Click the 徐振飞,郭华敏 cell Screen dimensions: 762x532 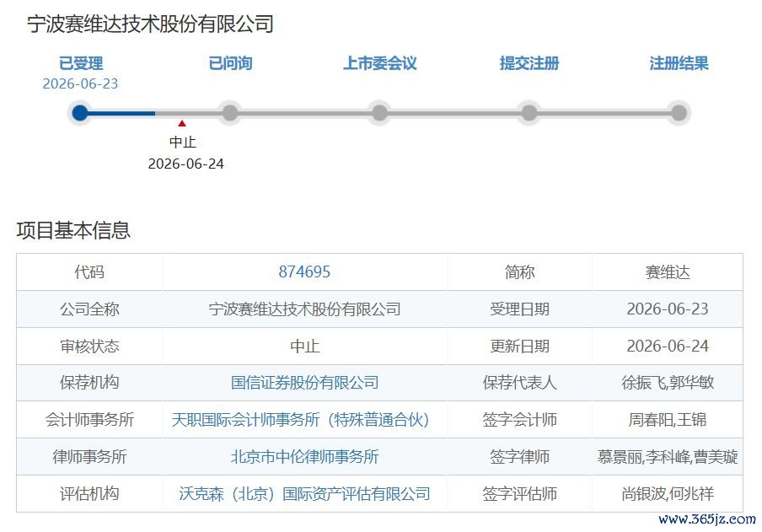pos(668,383)
